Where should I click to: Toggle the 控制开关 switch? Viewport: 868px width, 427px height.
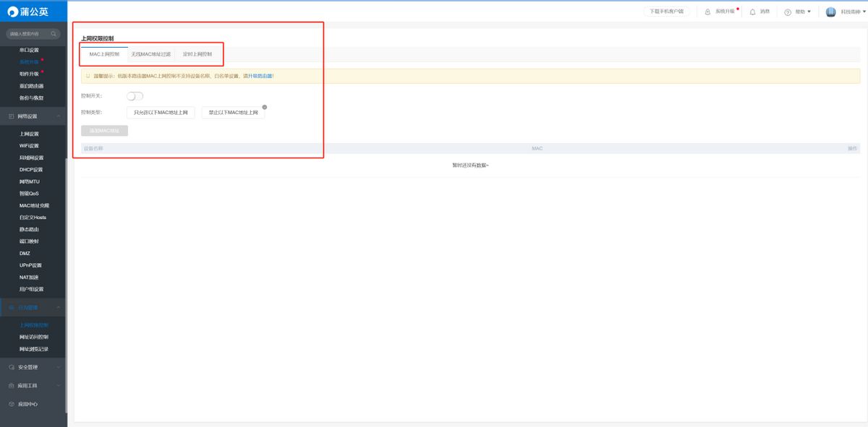tap(135, 96)
